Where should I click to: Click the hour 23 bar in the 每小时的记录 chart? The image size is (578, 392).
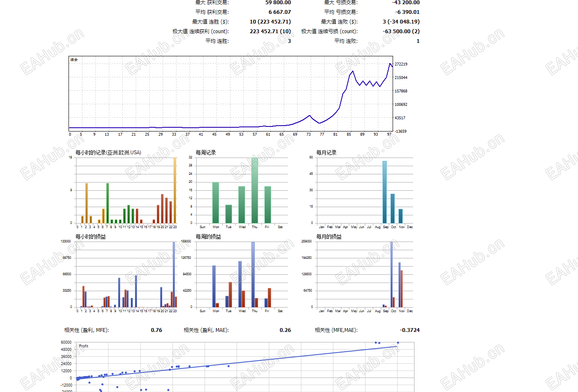tap(175, 190)
